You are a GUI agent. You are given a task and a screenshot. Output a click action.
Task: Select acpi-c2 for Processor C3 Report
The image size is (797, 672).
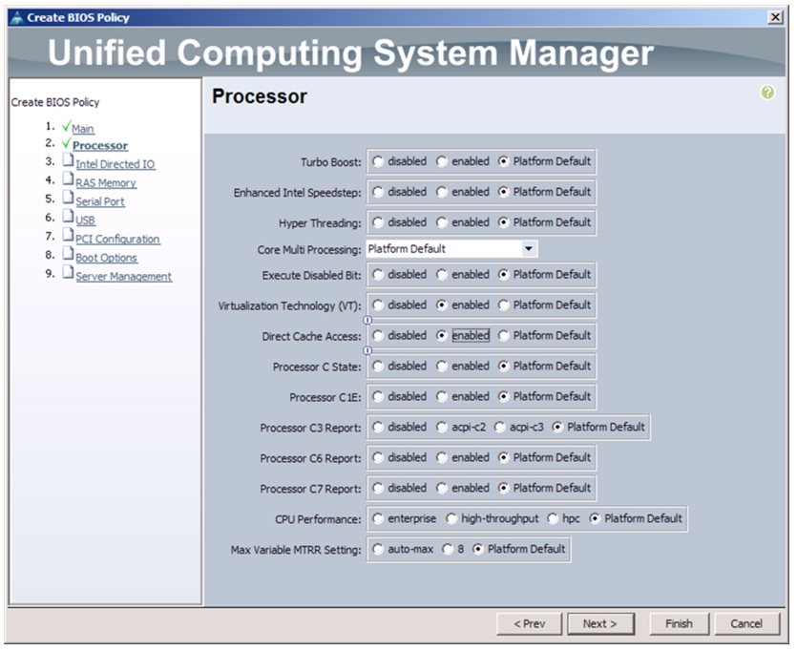[442, 428]
